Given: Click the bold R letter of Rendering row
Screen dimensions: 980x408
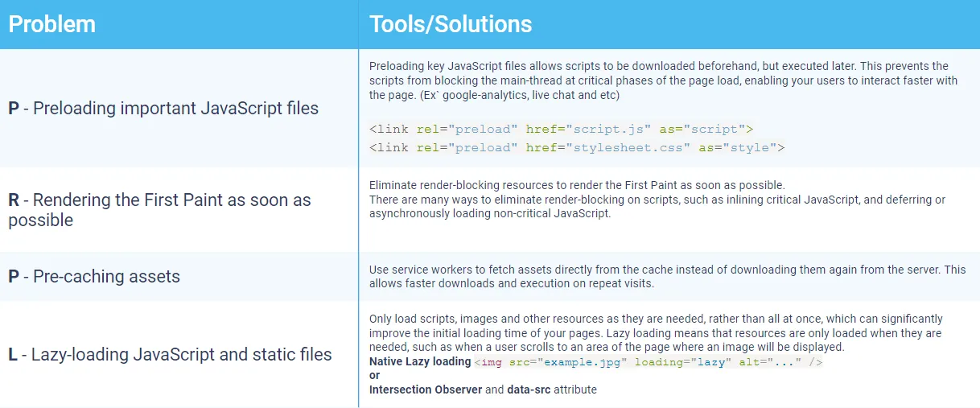Looking at the screenshot, I should 14,200.
